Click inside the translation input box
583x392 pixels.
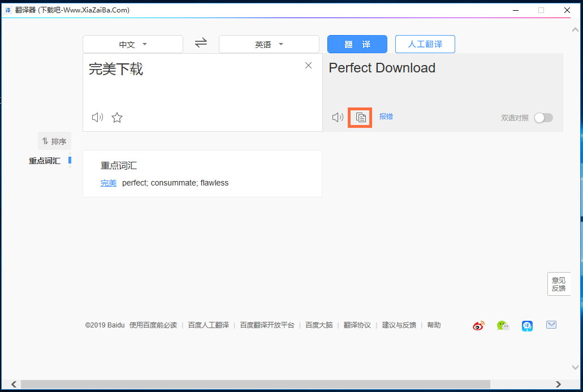click(x=198, y=85)
